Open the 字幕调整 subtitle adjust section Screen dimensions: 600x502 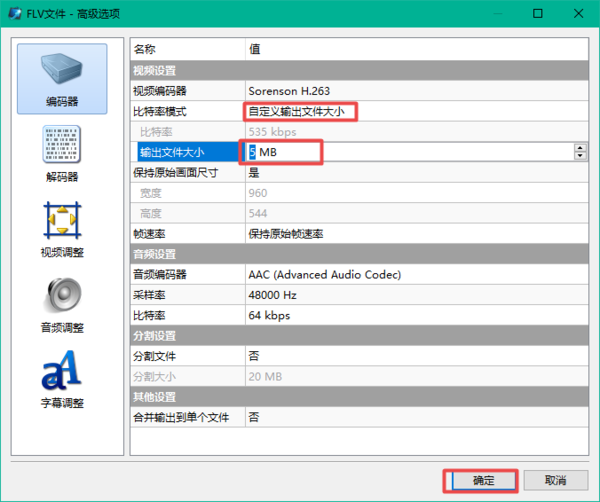point(62,380)
